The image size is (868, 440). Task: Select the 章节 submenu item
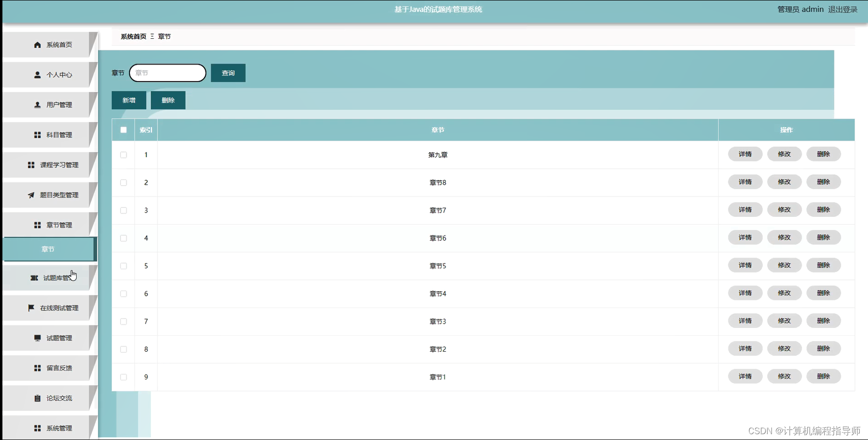tap(50, 249)
